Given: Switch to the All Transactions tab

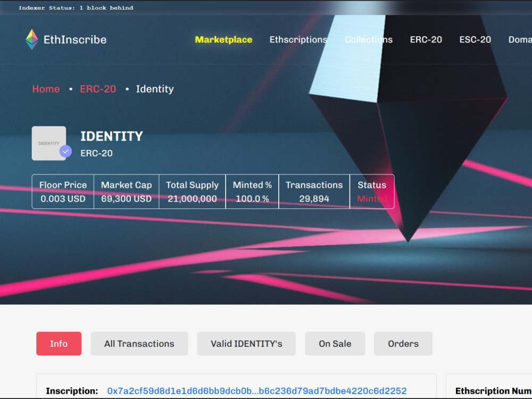Looking at the screenshot, I should tap(139, 344).
